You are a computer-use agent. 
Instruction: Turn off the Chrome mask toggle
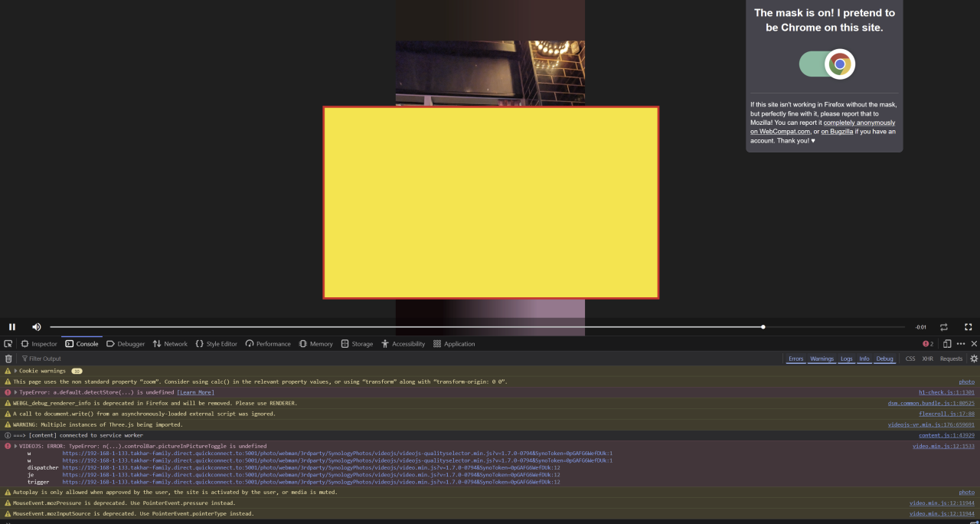[827, 64]
